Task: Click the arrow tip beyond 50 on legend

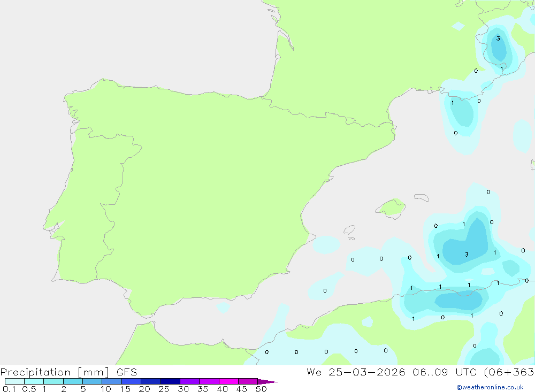Action: coord(267,381)
